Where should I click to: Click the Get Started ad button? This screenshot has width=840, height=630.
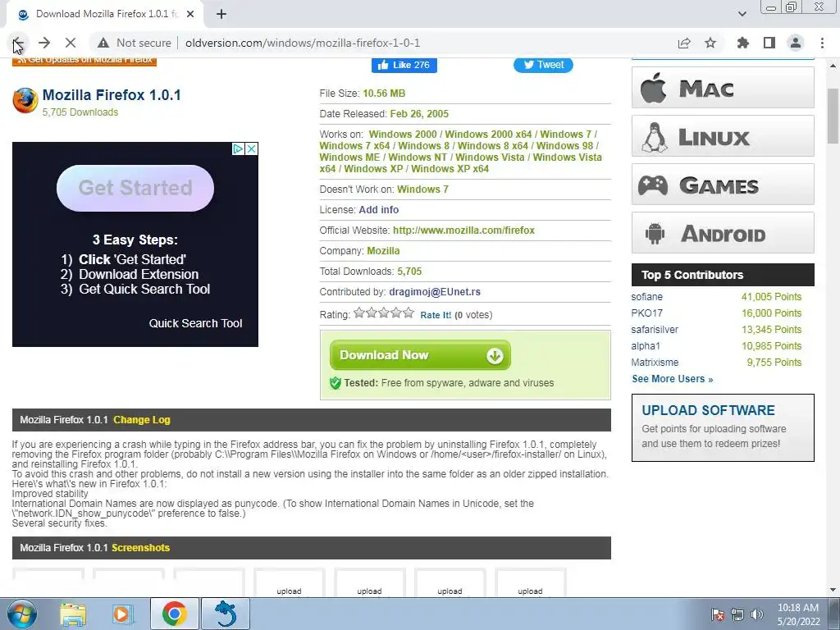click(x=135, y=188)
